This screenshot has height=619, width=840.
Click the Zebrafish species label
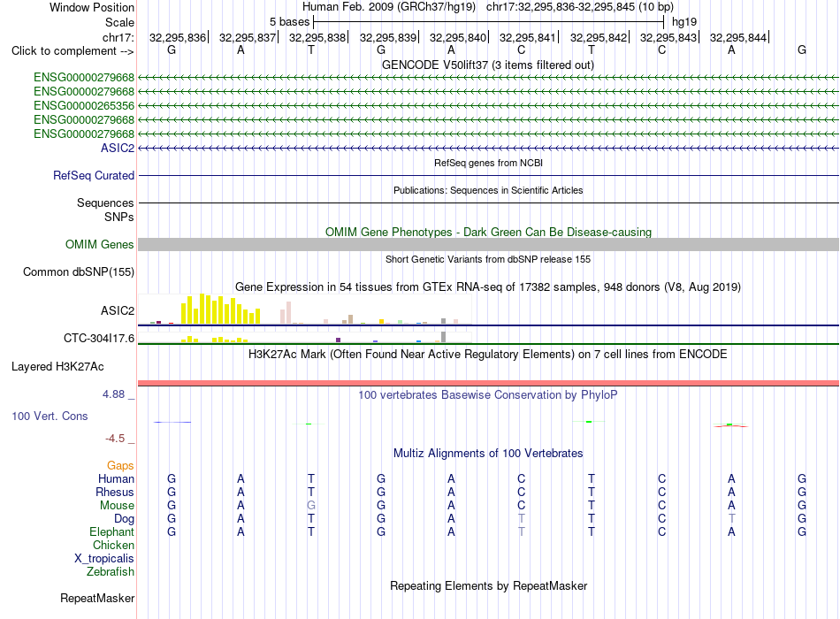pyautogui.click(x=111, y=572)
